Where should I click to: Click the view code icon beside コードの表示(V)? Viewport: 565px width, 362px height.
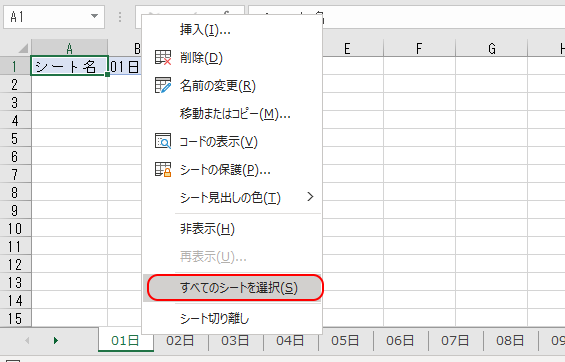click(163, 141)
